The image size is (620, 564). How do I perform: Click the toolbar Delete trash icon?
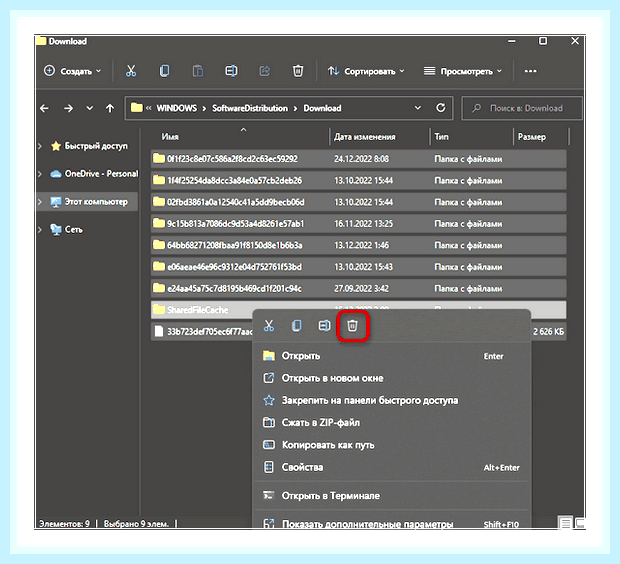(298, 71)
